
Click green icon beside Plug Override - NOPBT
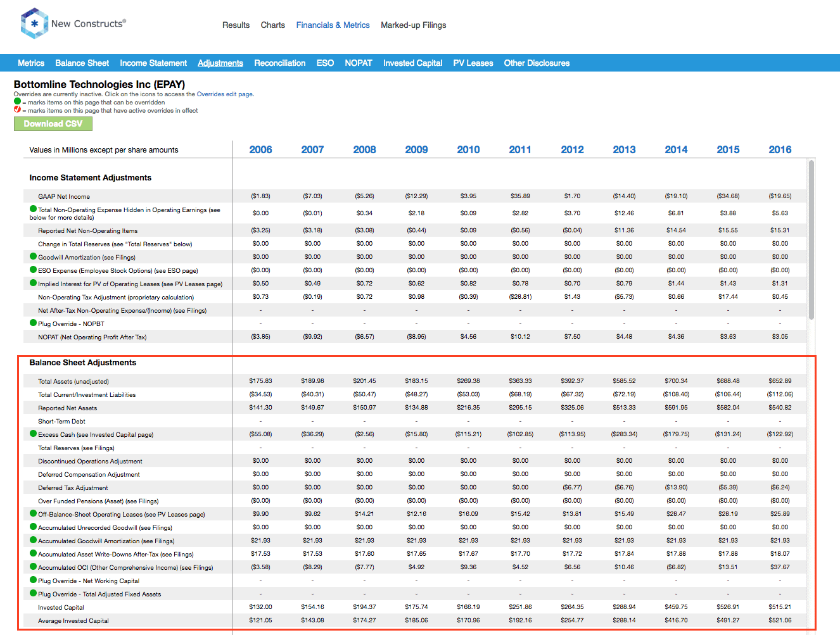coord(33,323)
